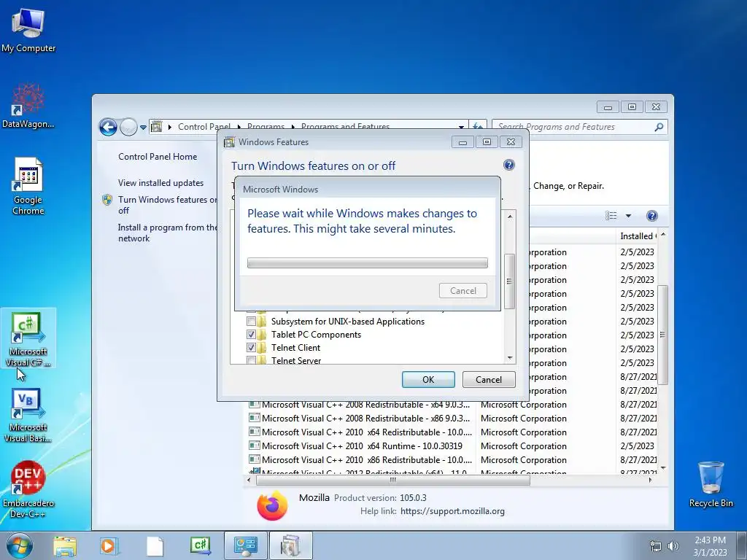Open Windows Explorer from the taskbar
Image resolution: width=747 pixels, height=560 pixels.
tap(65, 546)
